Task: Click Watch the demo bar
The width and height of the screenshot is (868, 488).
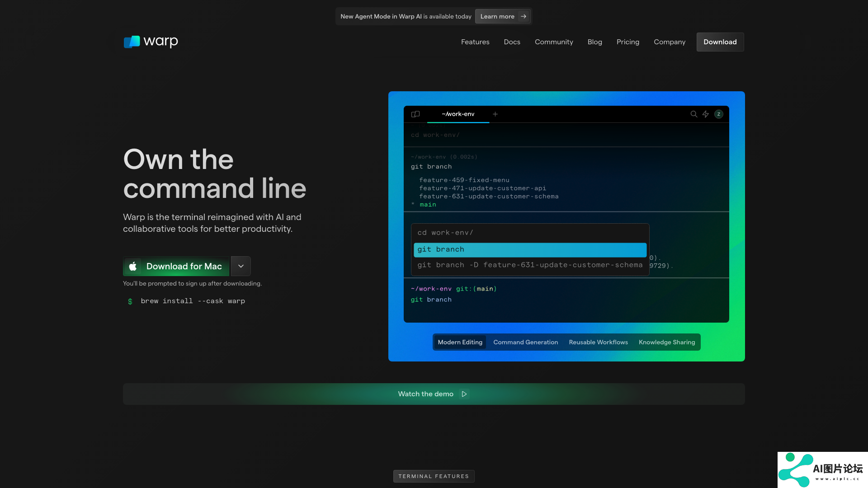Action: [x=434, y=394]
